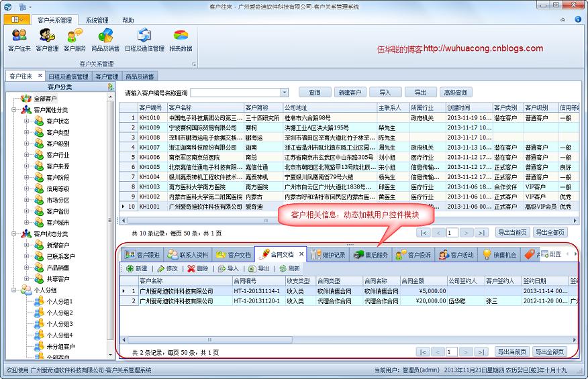The width and height of the screenshot is (588, 379).
Task: Open the 帮助 ribbon tab
Action: click(x=128, y=20)
